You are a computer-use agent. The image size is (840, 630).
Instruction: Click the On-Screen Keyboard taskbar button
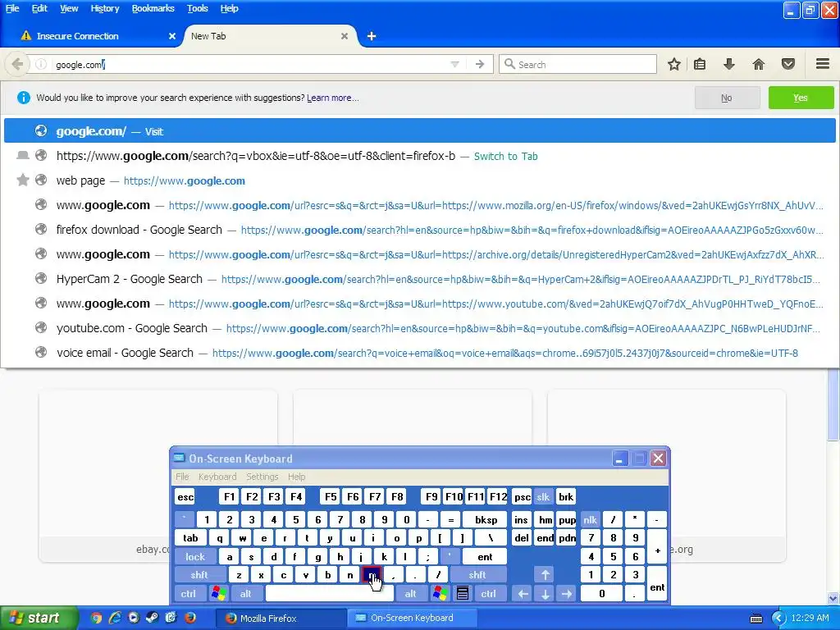coord(412,618)
